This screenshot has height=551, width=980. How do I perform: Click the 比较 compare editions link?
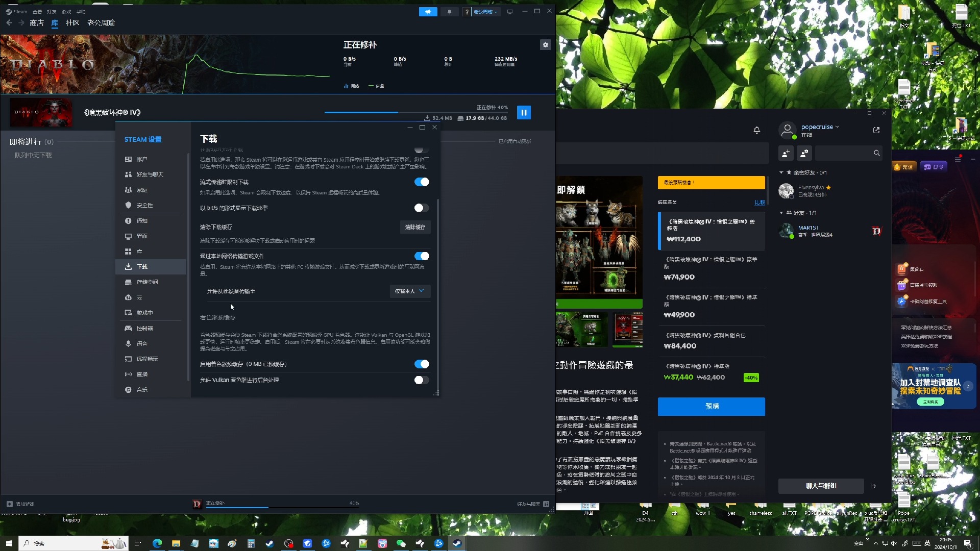point(759,203)
